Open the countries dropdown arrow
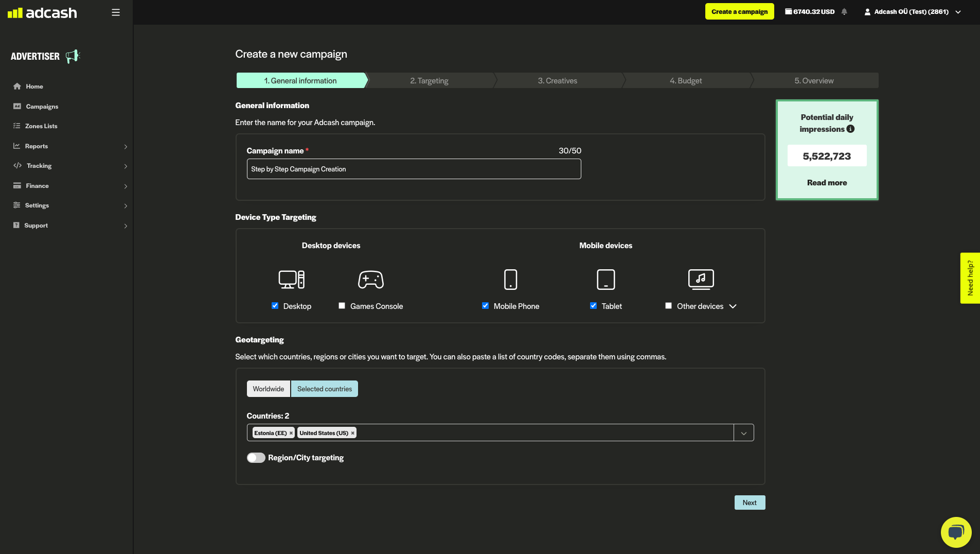The width and height of the screenshot is (980, 554). pos(743,433)
